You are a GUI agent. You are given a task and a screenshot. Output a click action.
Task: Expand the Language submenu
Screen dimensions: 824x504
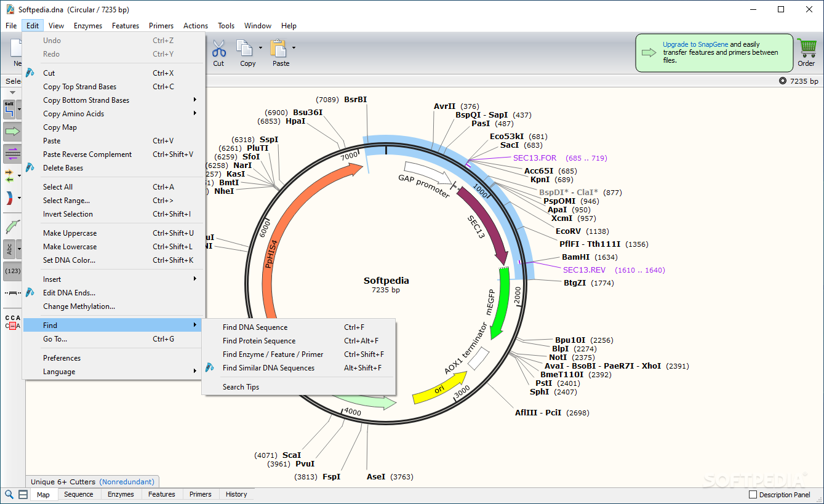pos(195,371)
